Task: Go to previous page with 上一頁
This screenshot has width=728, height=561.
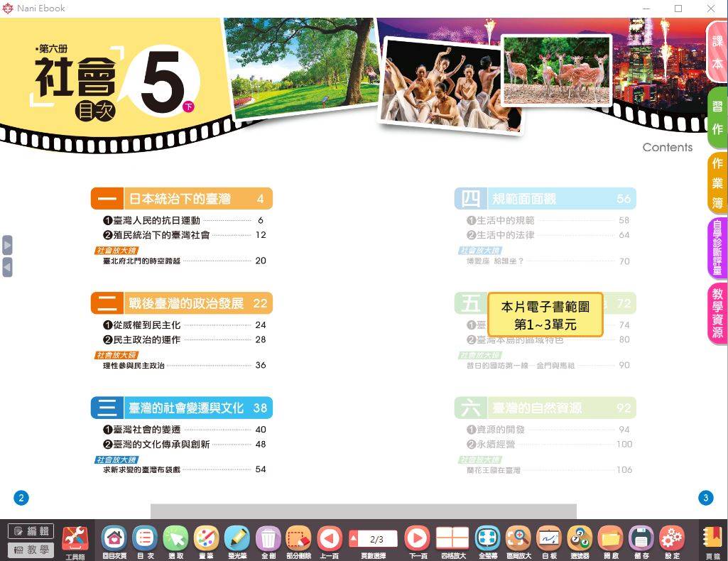Action: 329,540
